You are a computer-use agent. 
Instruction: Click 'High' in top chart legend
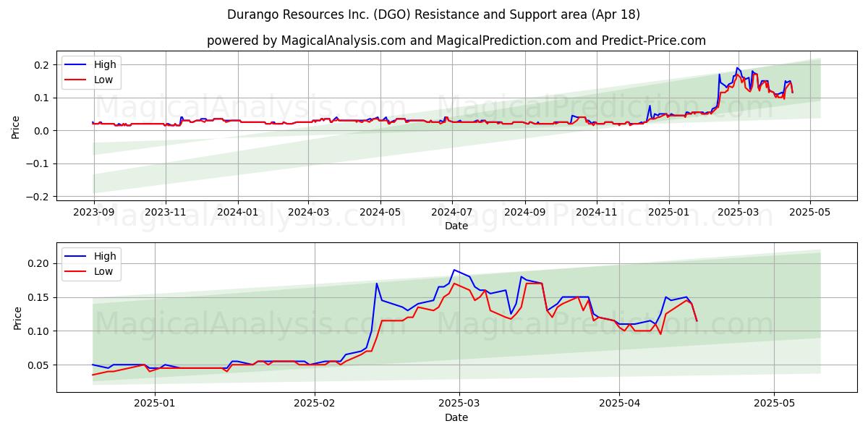(x=105, y=64)
